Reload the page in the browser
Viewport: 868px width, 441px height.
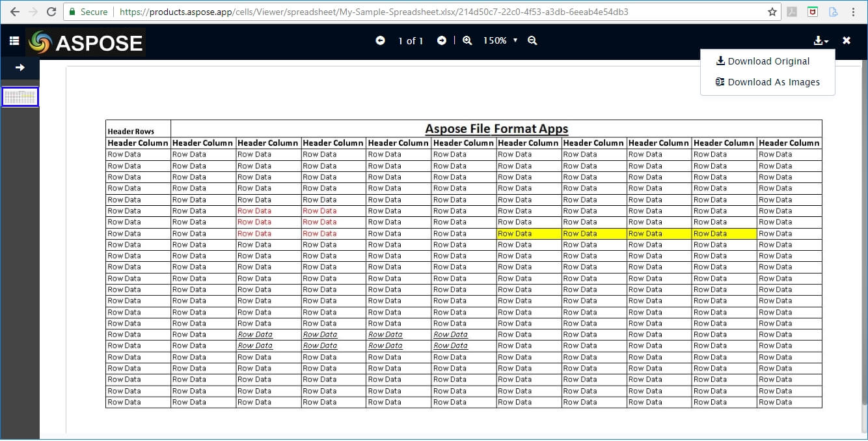pyautogui.click(x=51, y=11)
